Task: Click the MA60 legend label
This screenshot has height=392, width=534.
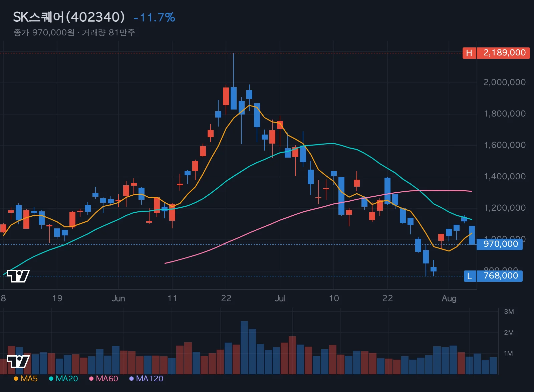Action: click(107, 379)
